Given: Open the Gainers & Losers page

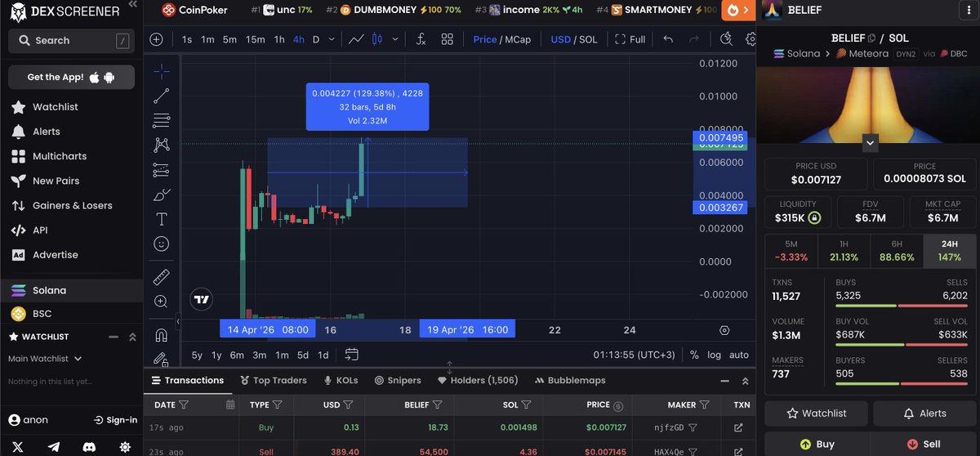Looking at the screenshot, I should 61,205.
